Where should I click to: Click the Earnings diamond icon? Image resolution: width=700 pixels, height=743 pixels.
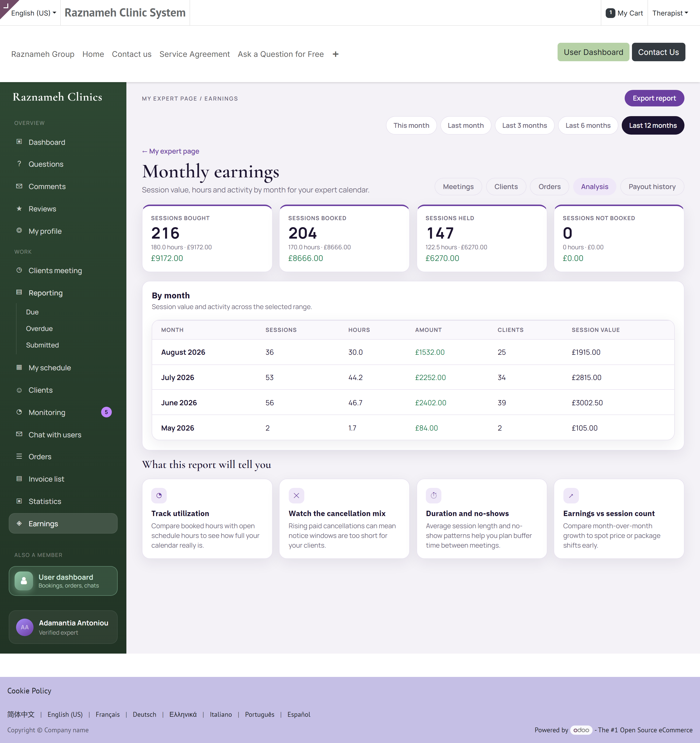[19, 523]
